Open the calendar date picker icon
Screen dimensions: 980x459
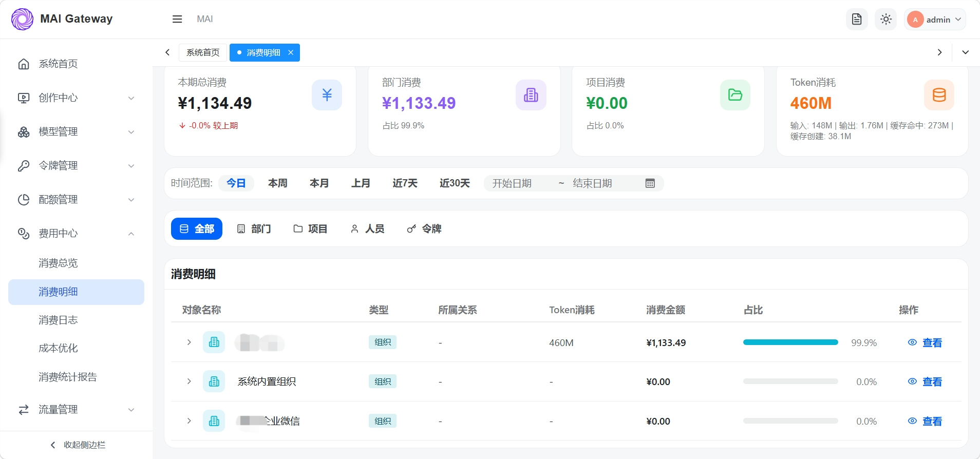click(x=650, y=183)
